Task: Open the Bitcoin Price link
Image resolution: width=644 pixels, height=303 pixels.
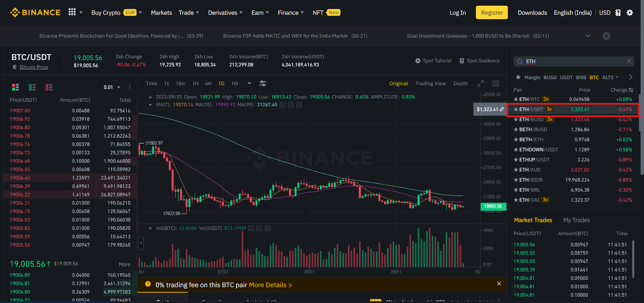Action: tap(34, 67)
